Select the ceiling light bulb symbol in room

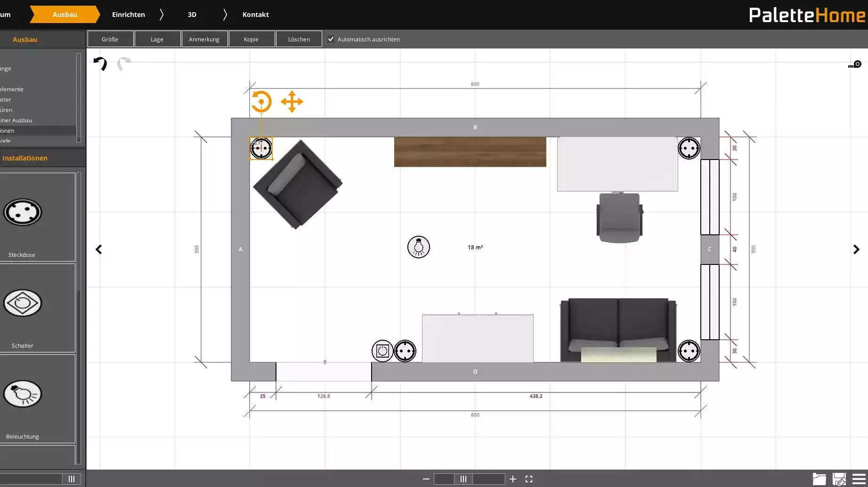pos(418,247)
